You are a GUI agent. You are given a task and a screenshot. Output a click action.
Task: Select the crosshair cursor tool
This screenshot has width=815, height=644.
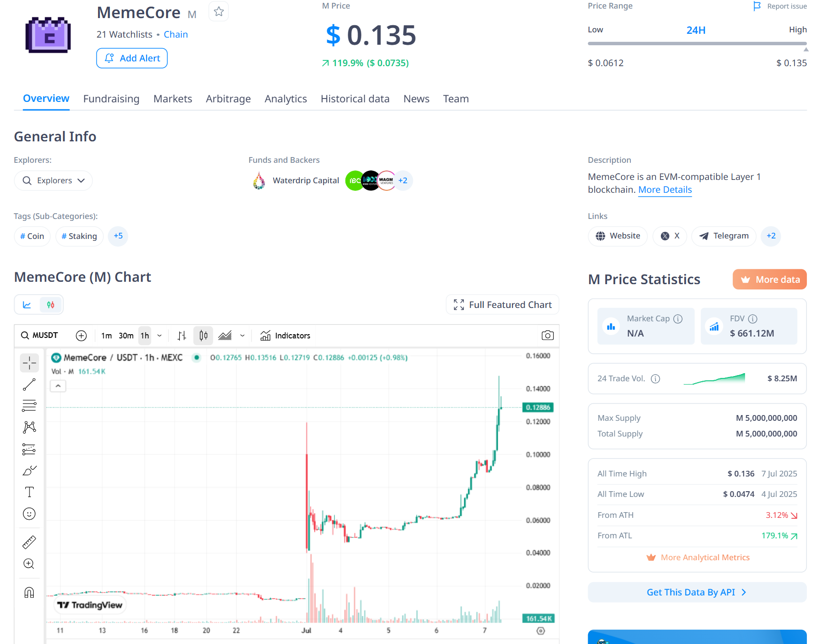tap(29, 363)
